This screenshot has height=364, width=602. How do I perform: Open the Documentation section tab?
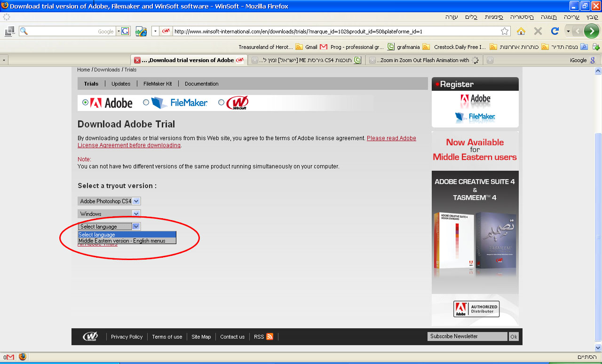pos(202,84)
